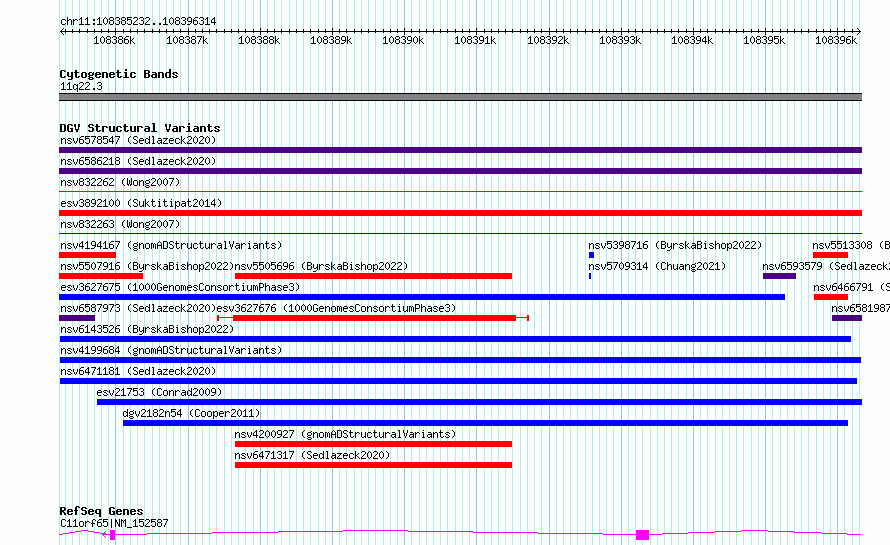Click the 108395k ruler position

[x=764, y=40]
